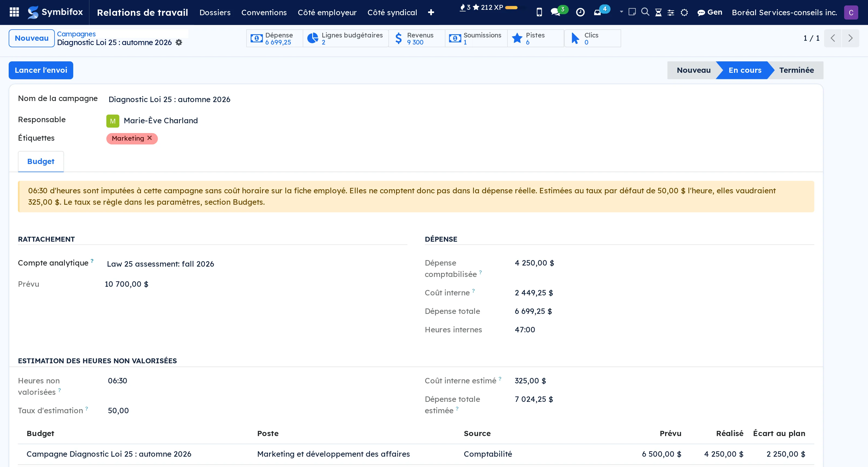Open the Soumissions stat button
This screenshot has height=467, width=868.
coord(476,38)
